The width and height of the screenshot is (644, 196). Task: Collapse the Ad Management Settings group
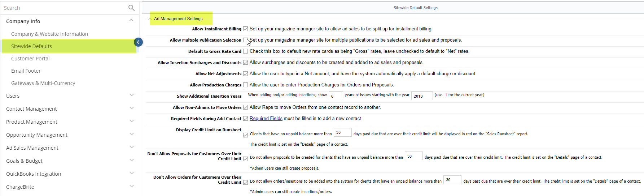pos(150,19)
